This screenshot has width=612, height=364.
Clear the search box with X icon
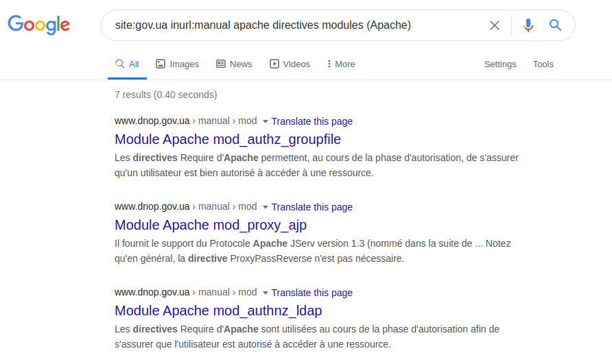pyautogui.click(x=495, y=25)
